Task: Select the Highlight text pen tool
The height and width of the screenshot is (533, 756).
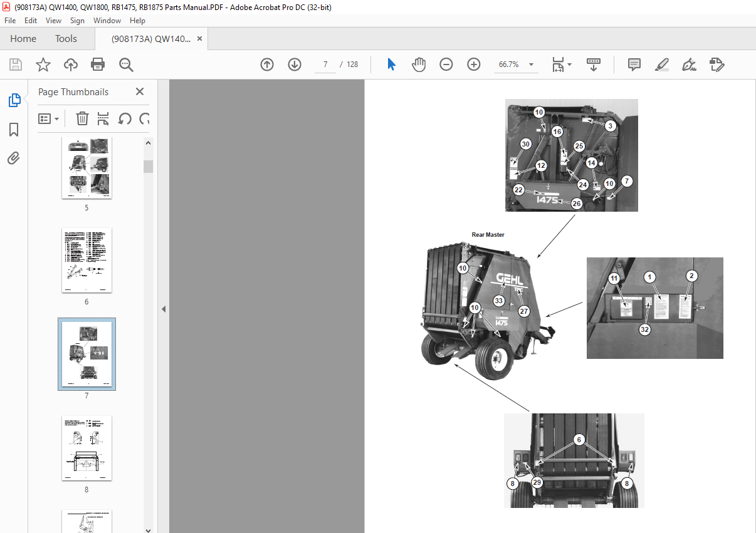Action: [x=662, y=65]
